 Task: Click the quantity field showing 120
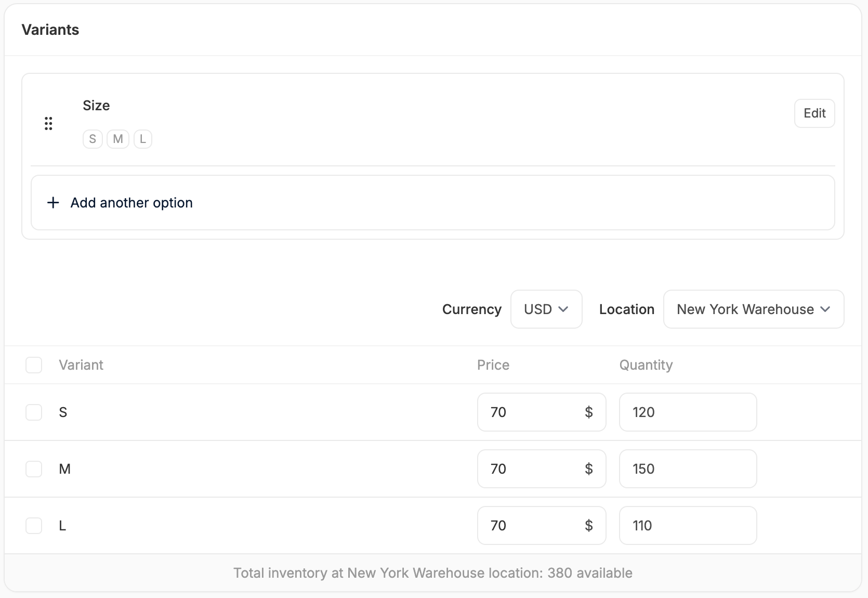tap(687, 412)
